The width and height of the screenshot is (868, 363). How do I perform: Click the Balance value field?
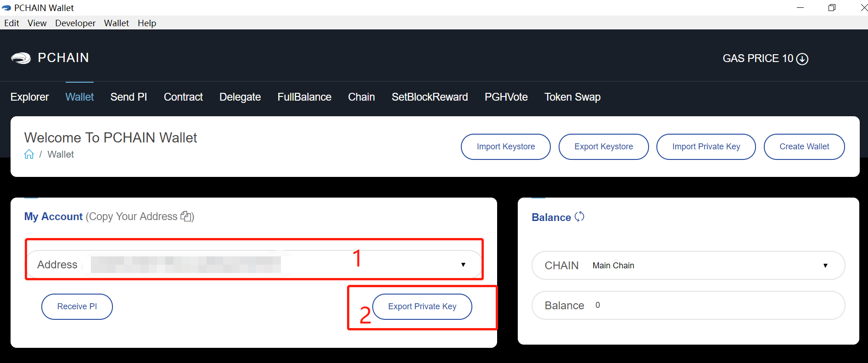(688, 305)
